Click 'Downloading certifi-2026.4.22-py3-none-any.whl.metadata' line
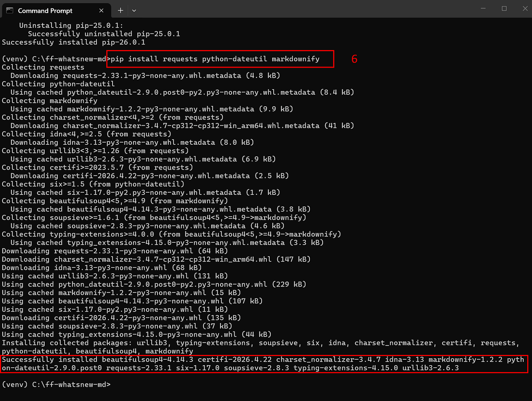 pos(150,176)
